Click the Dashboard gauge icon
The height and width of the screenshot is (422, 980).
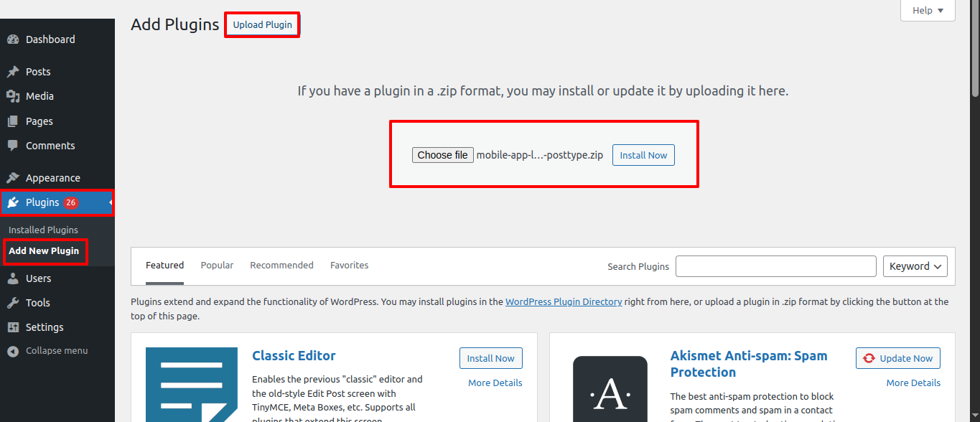point(13,39)
